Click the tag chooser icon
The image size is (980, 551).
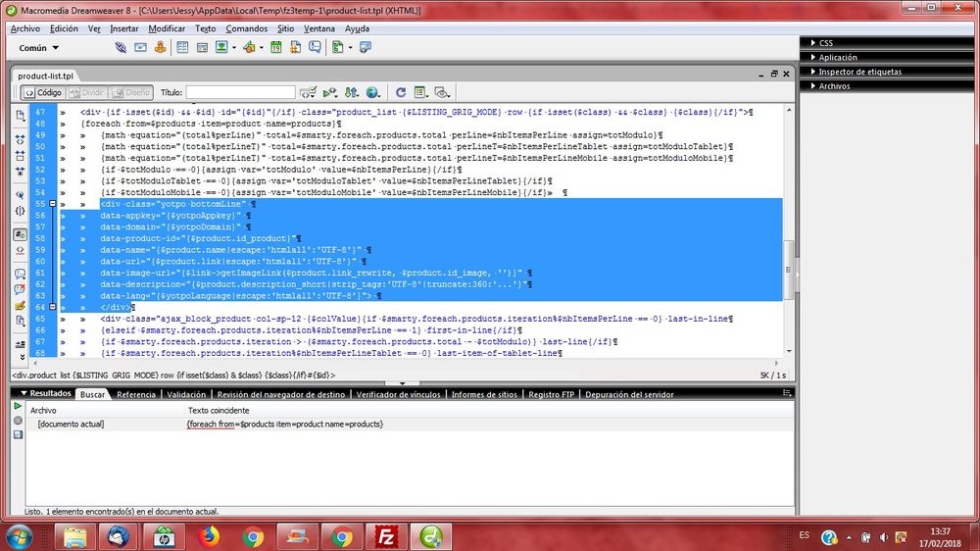pos(366,47)
